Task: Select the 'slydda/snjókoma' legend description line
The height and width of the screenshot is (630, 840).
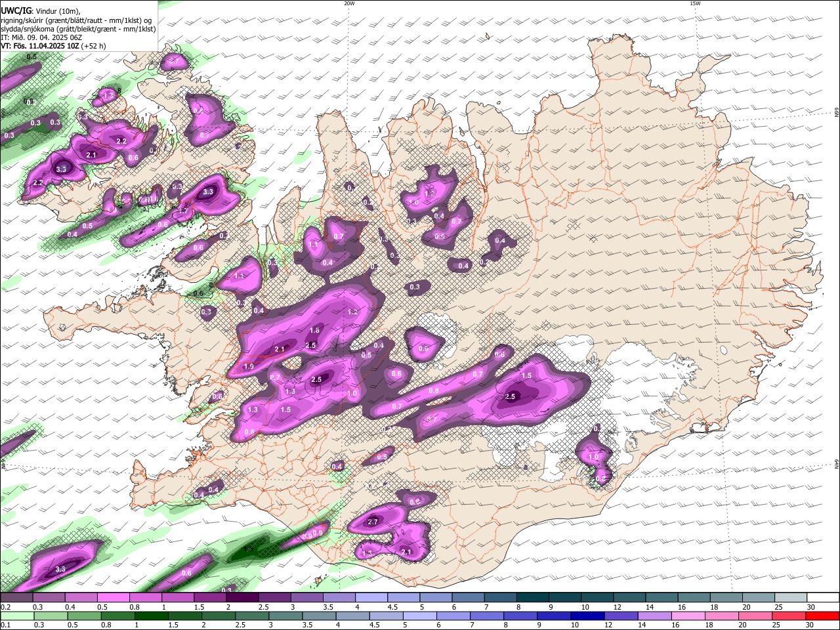Action: coord(78,29)
